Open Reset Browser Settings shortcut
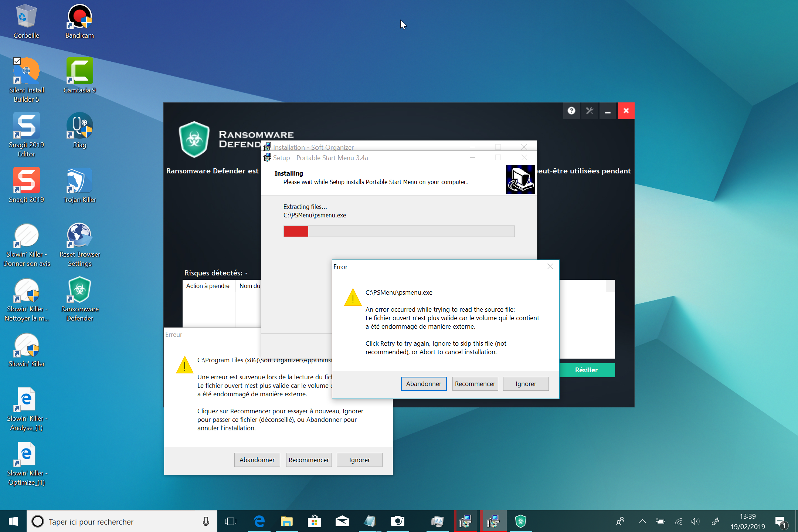Viewport: 798px width, 532px height. click(x=79, y=244)
